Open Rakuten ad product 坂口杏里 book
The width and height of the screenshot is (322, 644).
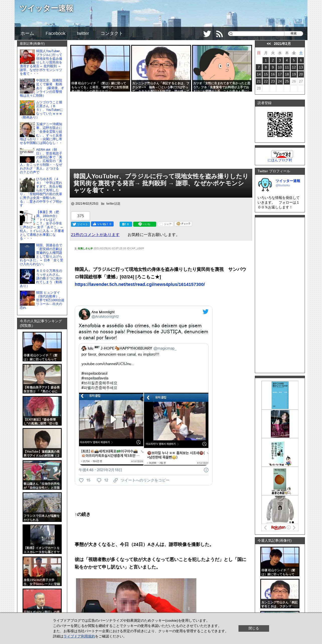click(280, 424)
